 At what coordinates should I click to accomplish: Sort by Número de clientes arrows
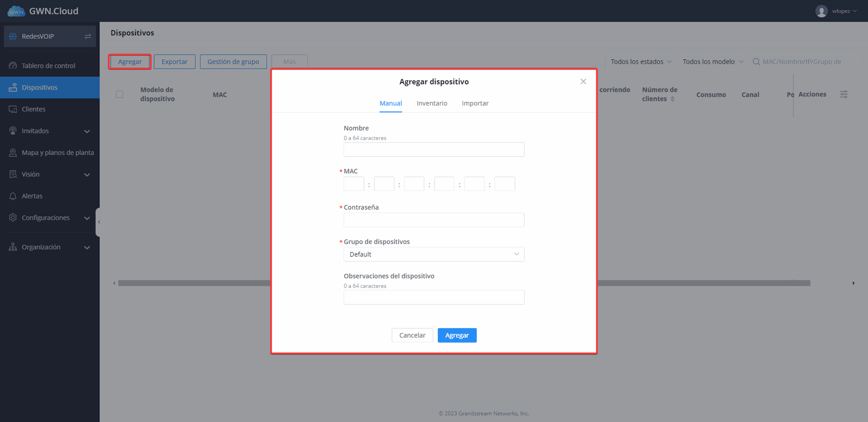pyautogui.click(x=672, y=99)
